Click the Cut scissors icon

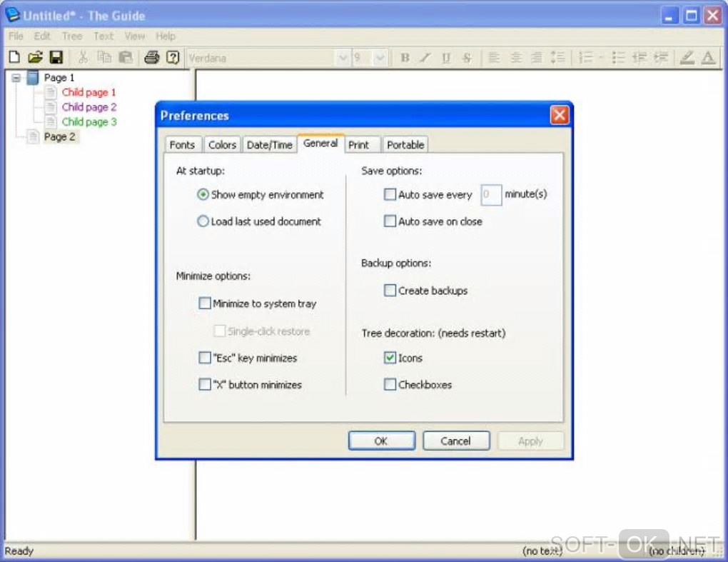pyautogui.click(x=83, y=57)
